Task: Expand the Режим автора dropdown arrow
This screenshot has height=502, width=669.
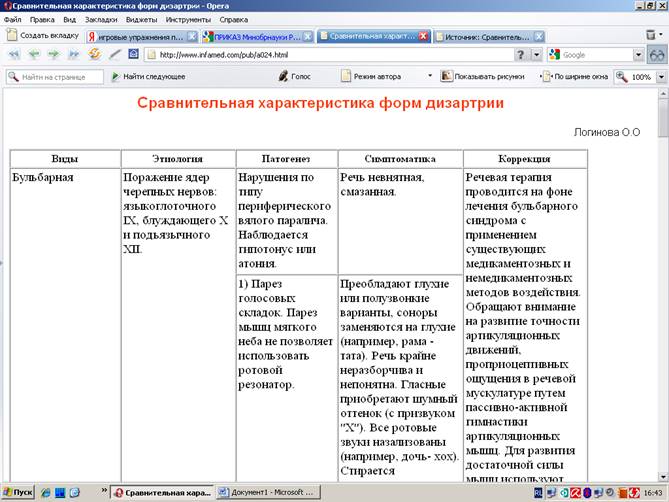Action: (x=430, y=76)
